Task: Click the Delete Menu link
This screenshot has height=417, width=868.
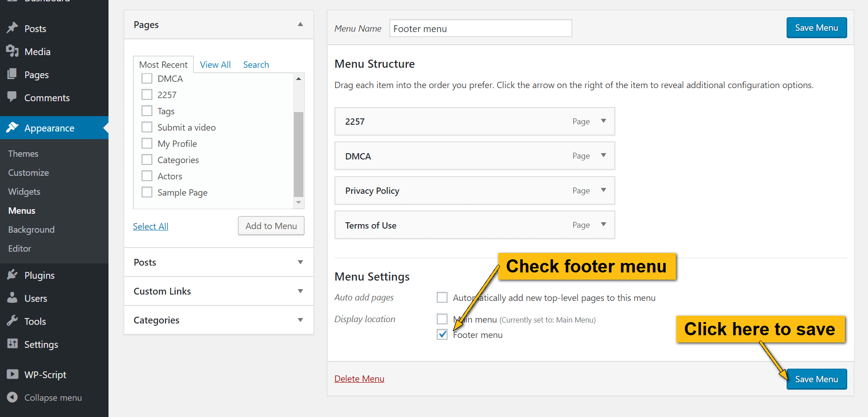Action: 359,379
